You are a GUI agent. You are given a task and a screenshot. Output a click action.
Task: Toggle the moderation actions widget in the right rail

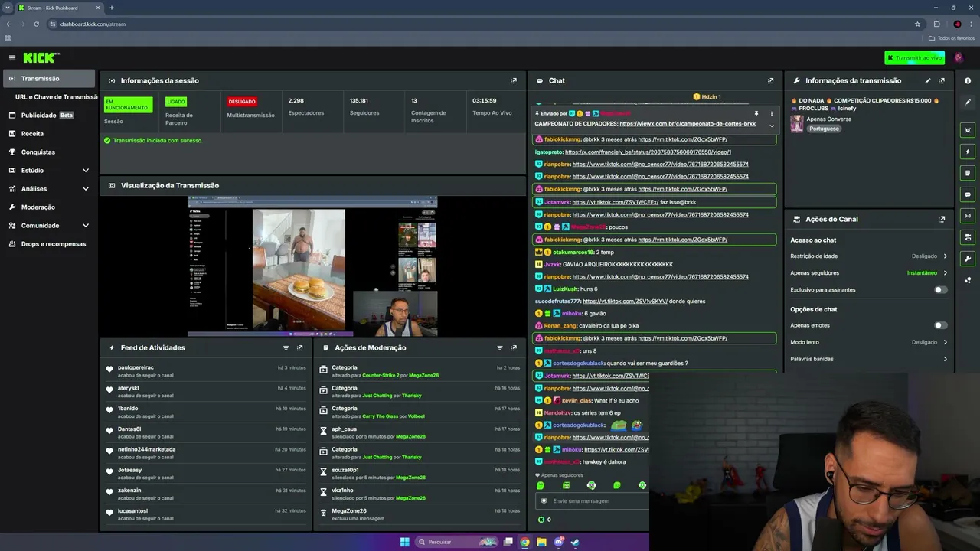[x=968, y=173]
